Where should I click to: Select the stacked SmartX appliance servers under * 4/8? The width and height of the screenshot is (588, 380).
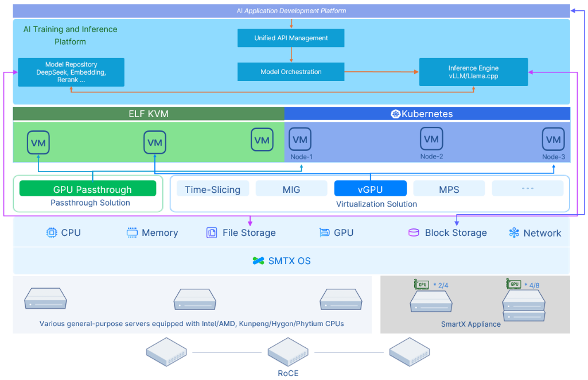coord(524,305)
